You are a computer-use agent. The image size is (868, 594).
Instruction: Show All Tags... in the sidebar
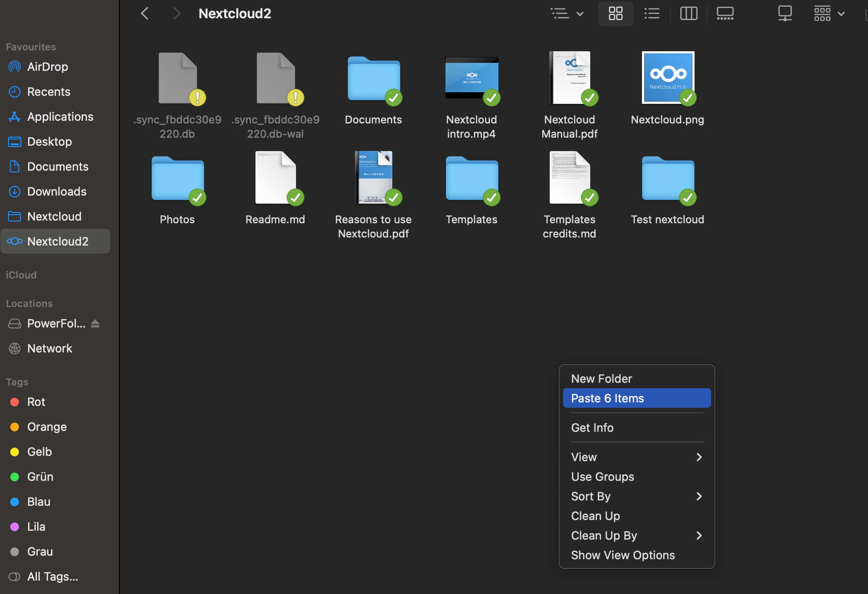coord(55,577)
